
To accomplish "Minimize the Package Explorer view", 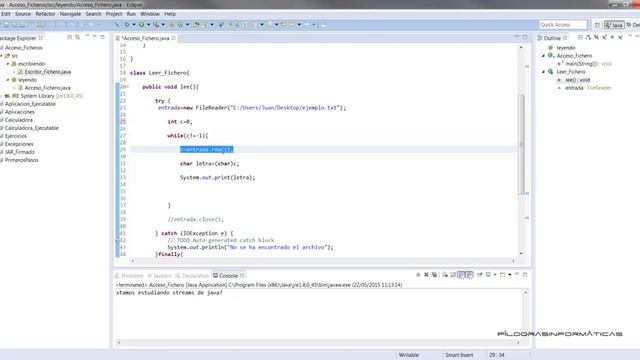I will coord(95,37).
